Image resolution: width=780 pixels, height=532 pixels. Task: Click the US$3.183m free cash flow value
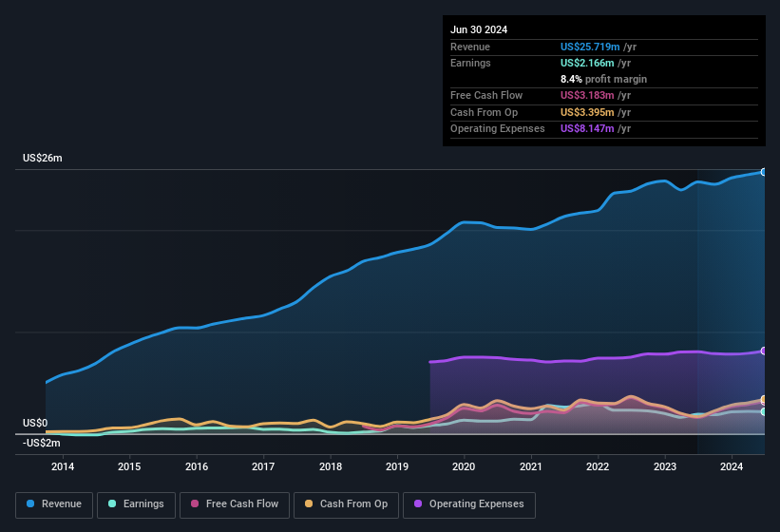point(585,95)
